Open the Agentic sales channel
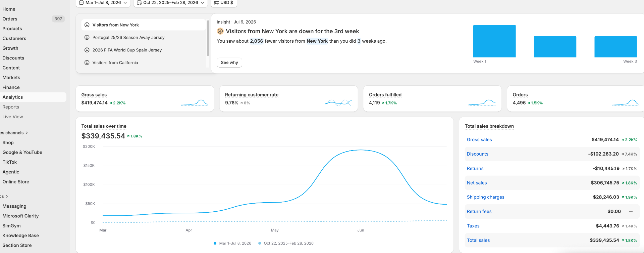 point(11,172)
